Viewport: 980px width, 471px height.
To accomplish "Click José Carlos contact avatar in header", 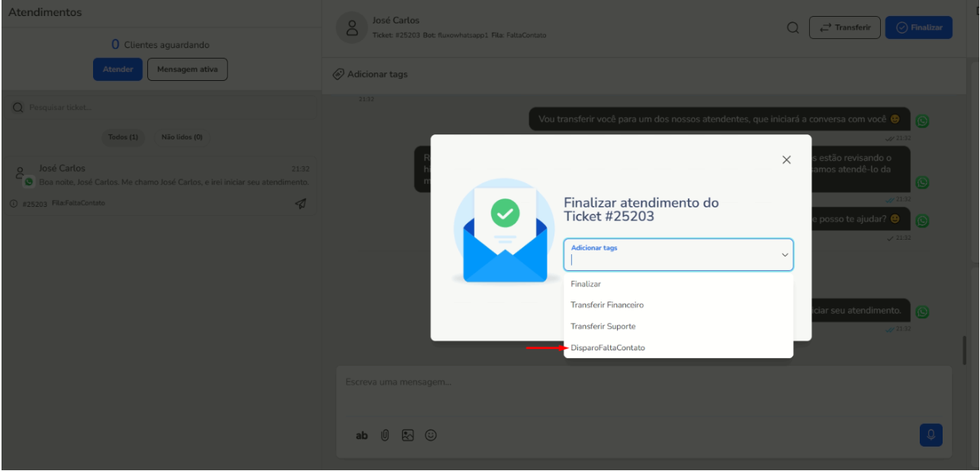I will 352,28.
